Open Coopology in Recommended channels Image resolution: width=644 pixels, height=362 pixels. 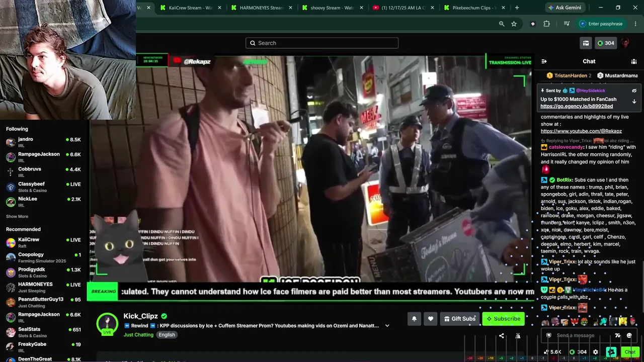point(43,257)
